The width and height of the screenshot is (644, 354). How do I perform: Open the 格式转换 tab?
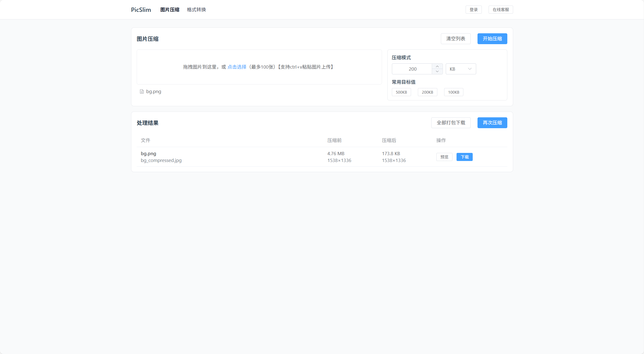coord(196,10)
